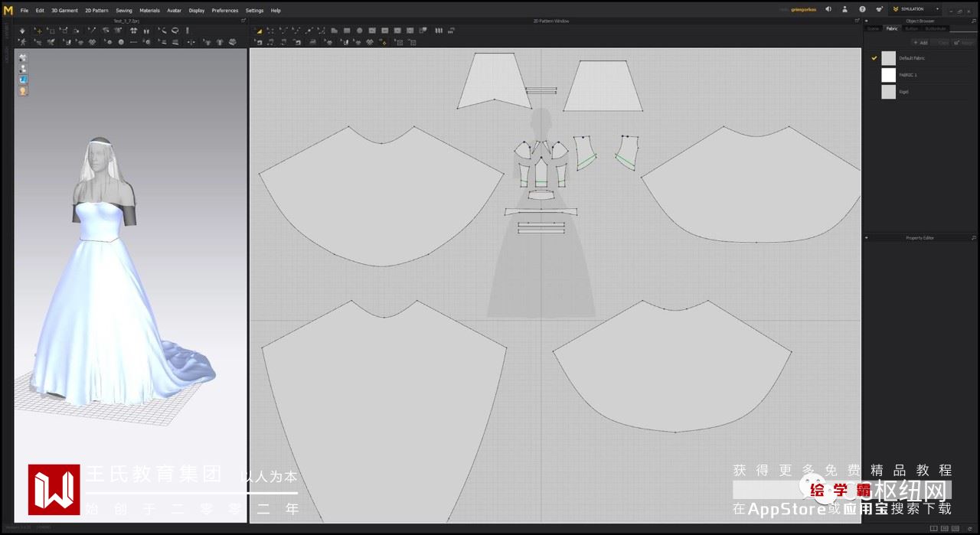Open the user account icon in top bar
This screenshot has width=980, height=535.
click(844, 9)
